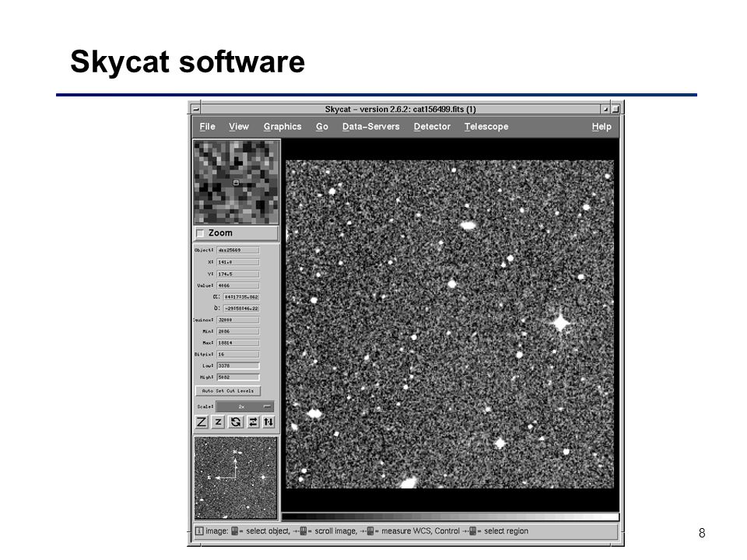Click the Bitpix field
Screen dimensions: 747x560
click(x=238, y=355)
